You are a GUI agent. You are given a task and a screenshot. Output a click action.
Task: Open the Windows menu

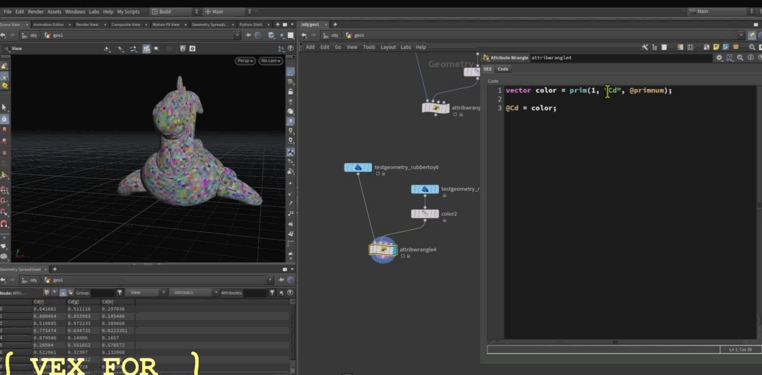[75, 12]
